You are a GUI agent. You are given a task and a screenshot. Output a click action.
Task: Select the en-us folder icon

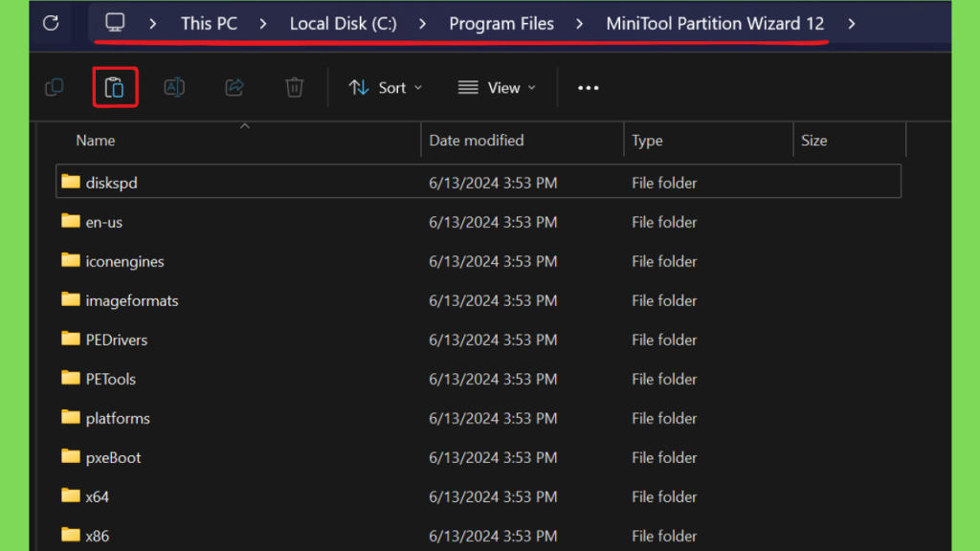(71, 221)
